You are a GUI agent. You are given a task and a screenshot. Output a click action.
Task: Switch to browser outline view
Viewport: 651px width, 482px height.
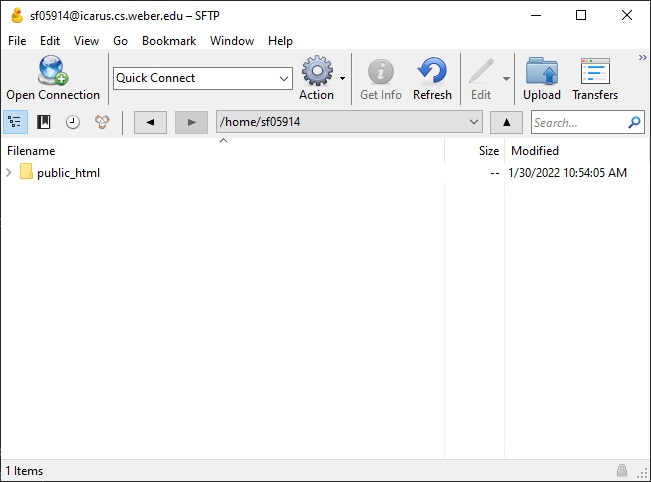(15, 122)
